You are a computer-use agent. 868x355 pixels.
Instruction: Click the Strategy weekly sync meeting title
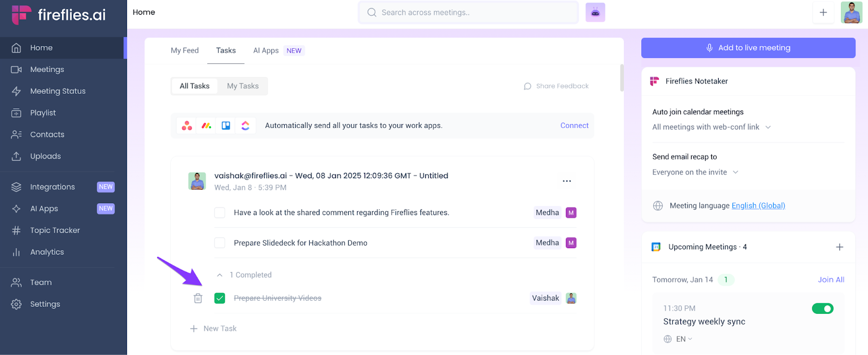coord(704,321)
